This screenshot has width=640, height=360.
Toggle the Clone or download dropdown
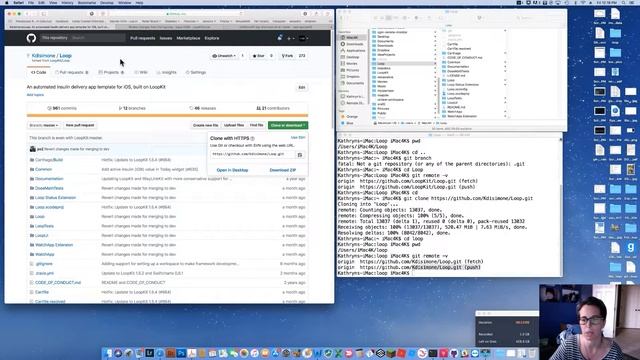pyautogui.click(x=288, y=125)
